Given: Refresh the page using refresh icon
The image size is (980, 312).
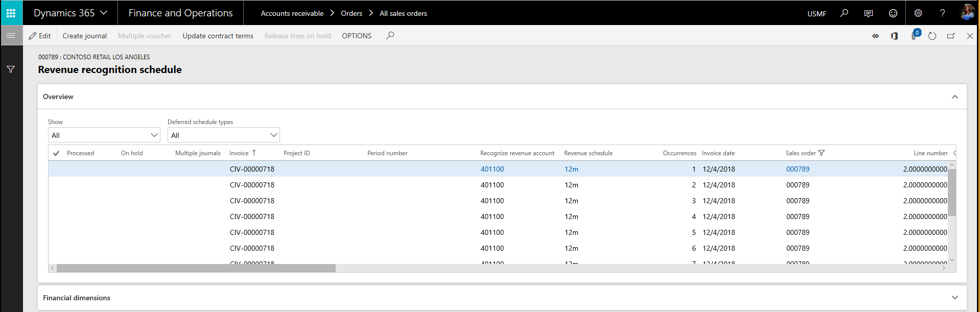Looking at the screenshot, I should pyautogui.click(x=932, y=36).
